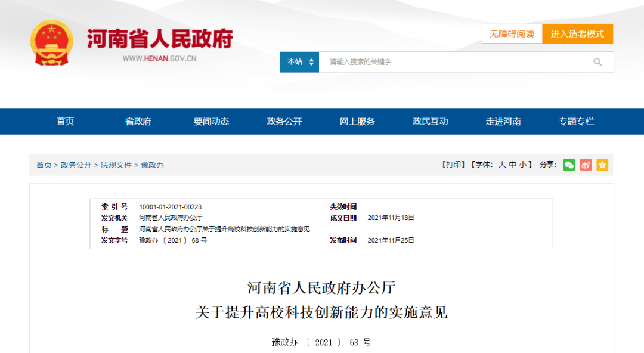Viewport: 644px width, 353px height.
Task: Share the page via WeChat icon
Action: (569, 165)
